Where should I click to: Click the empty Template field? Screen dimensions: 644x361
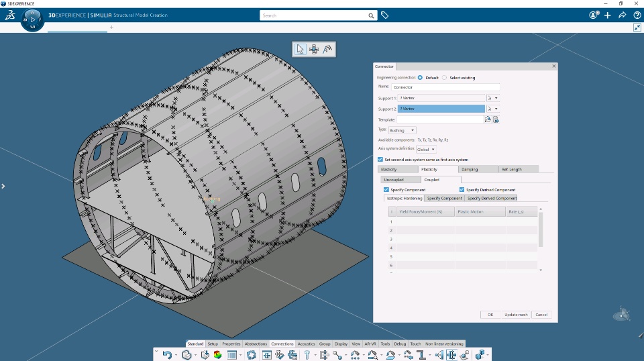click(440, 119)
